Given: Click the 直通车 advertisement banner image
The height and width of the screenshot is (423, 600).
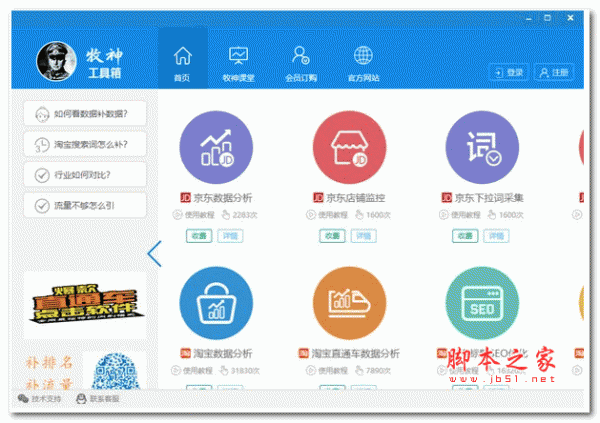Looking at the screenshot, I should click(x=85, y=304).
